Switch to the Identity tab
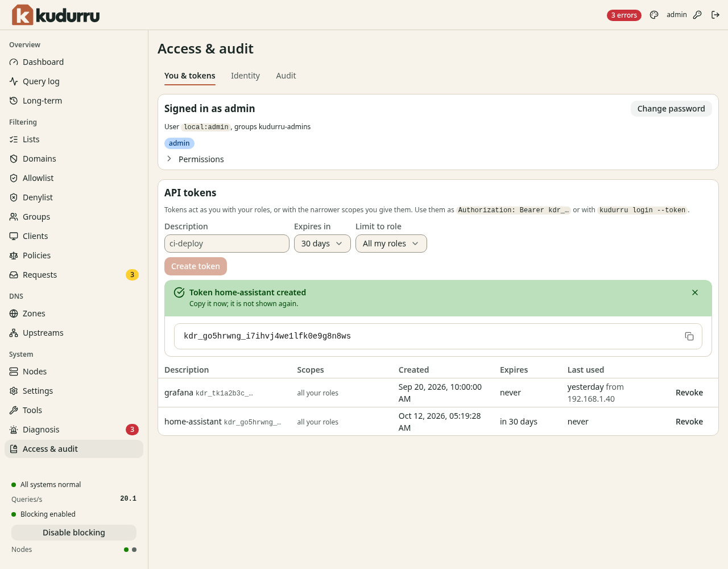This screenshot has width=728, height=569. pyautogui.click(x=245, y=76)
